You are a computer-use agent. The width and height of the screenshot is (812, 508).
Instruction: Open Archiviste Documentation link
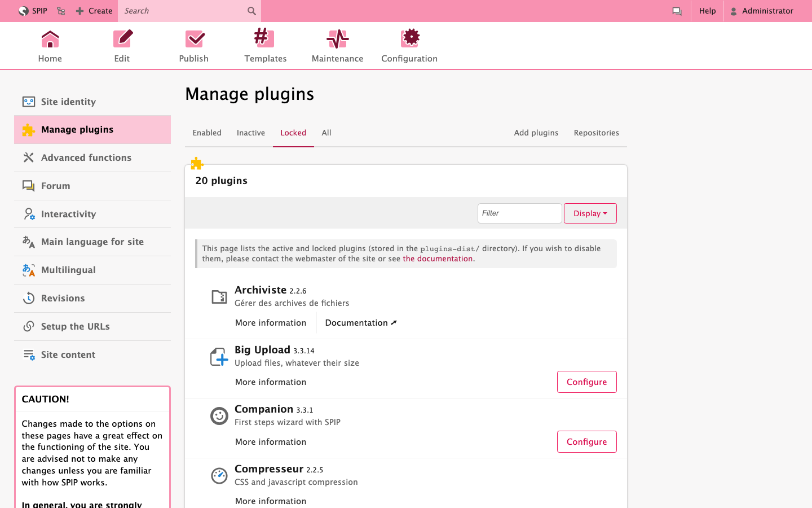coord(361,323)
